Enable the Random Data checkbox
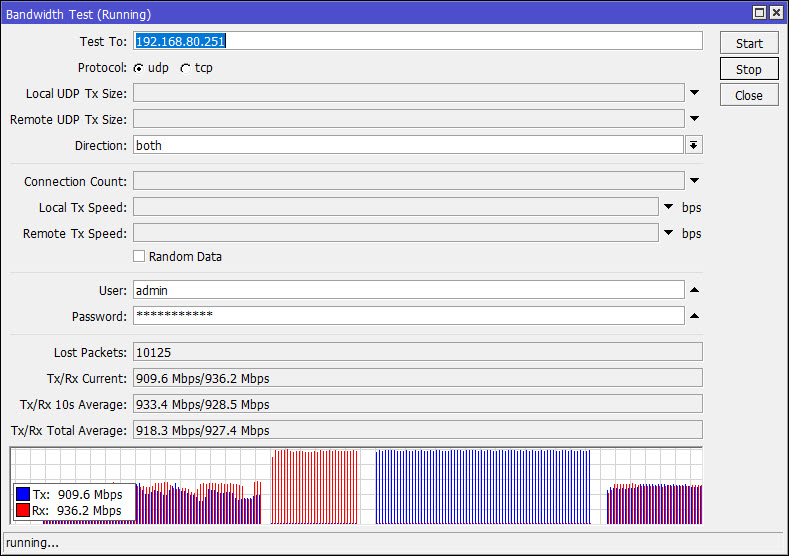 point(139,256)
